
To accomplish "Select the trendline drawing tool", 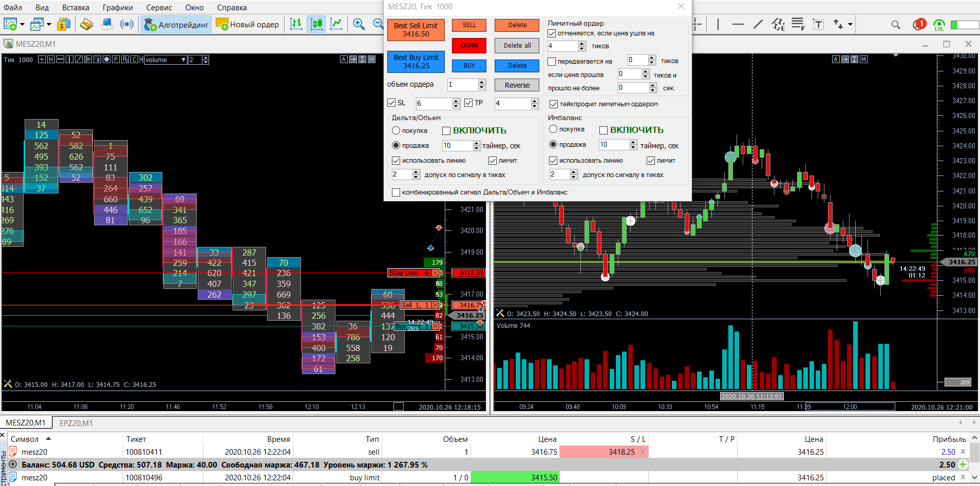I will coord(758,24).
